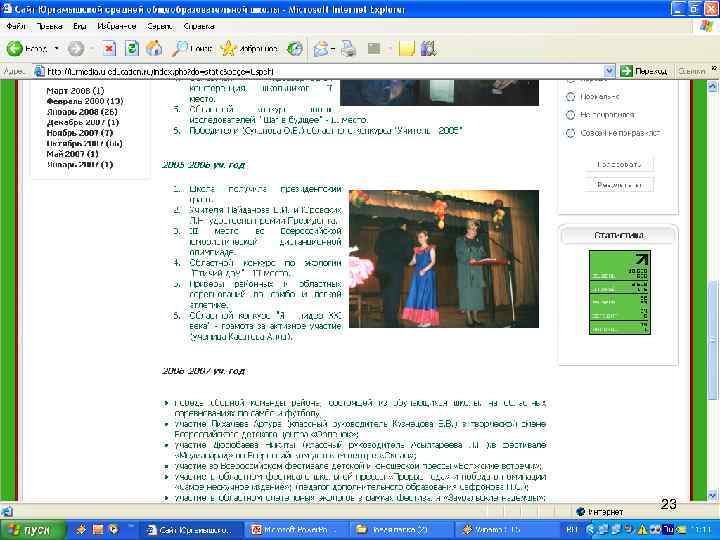Click the stage photo with girl in blue dress
720x540 pixels.
click(444, 259)
